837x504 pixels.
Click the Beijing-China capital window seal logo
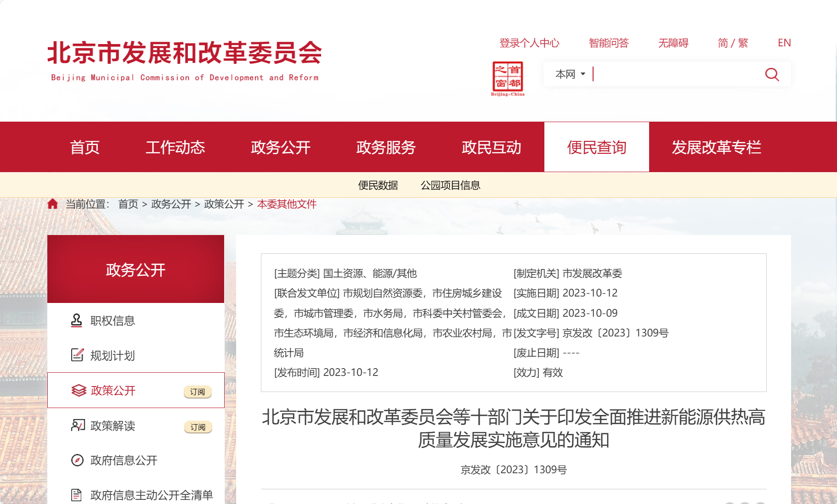[508, 78]
